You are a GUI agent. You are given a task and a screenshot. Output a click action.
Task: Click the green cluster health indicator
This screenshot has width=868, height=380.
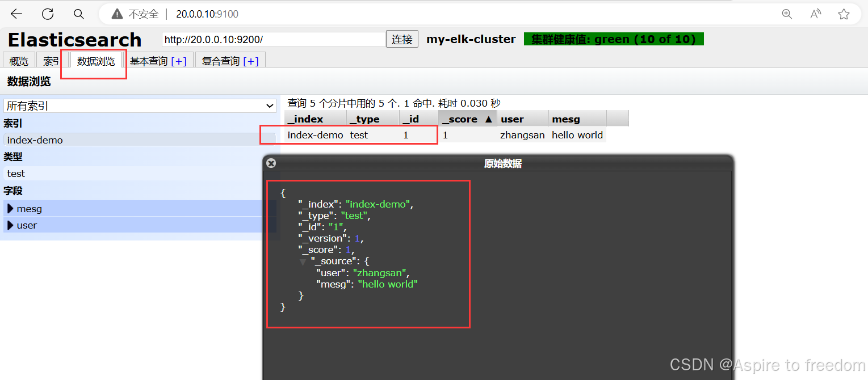pyautogui.click(x=614, y=39)
